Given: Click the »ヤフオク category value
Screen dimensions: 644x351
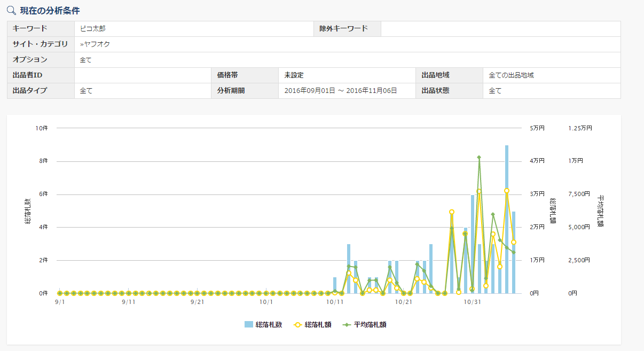Looking at the screenshot, I should pyautogui.click(x=95, y=44).
